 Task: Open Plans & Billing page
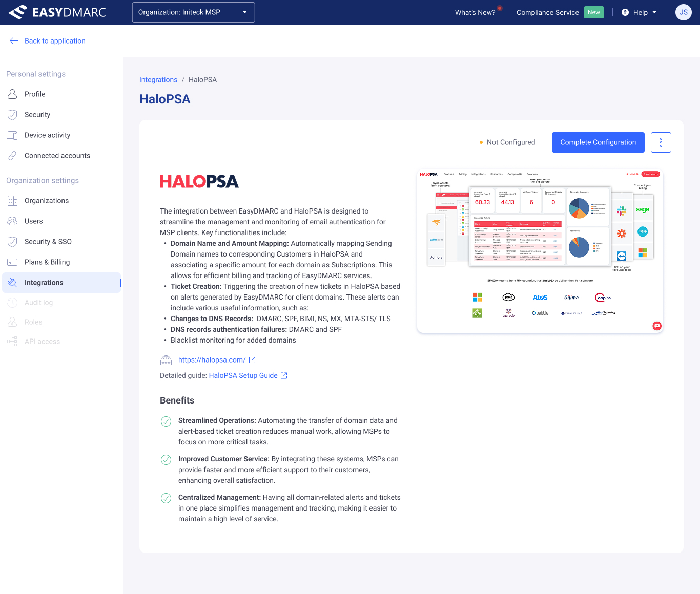coord(47,262)
